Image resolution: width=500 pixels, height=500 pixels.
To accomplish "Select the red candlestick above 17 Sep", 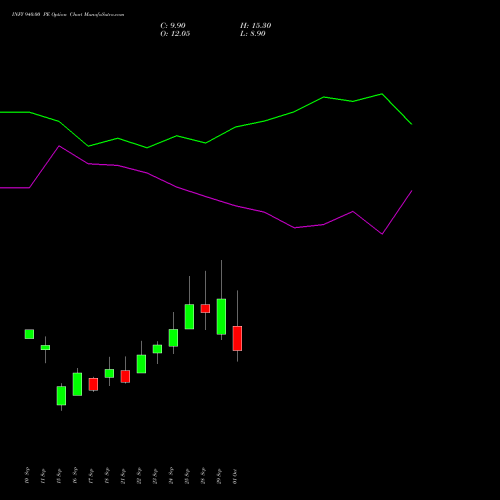I will (93, 384).
